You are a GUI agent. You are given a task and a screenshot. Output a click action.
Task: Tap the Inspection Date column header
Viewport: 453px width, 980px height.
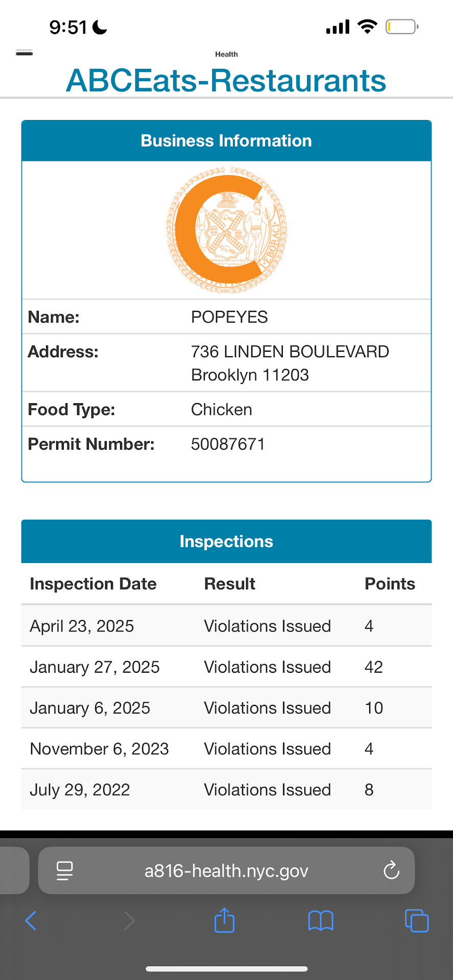click(x=93, y=583)
